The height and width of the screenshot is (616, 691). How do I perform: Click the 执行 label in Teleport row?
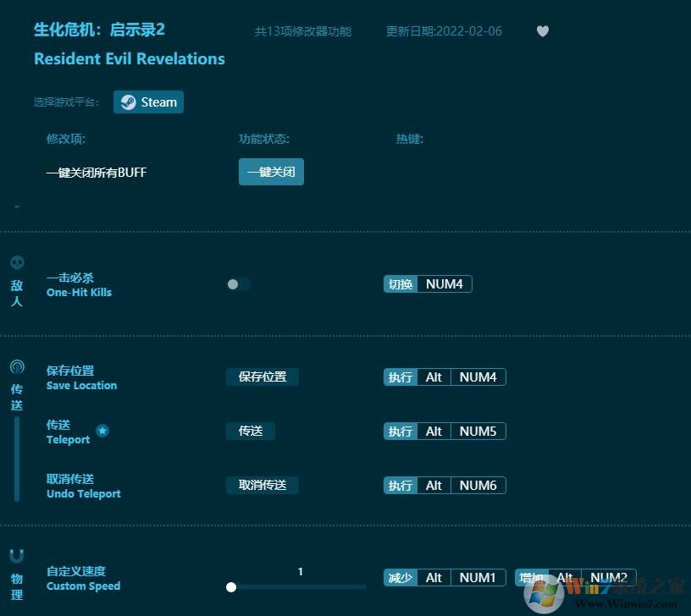point(401,431)
